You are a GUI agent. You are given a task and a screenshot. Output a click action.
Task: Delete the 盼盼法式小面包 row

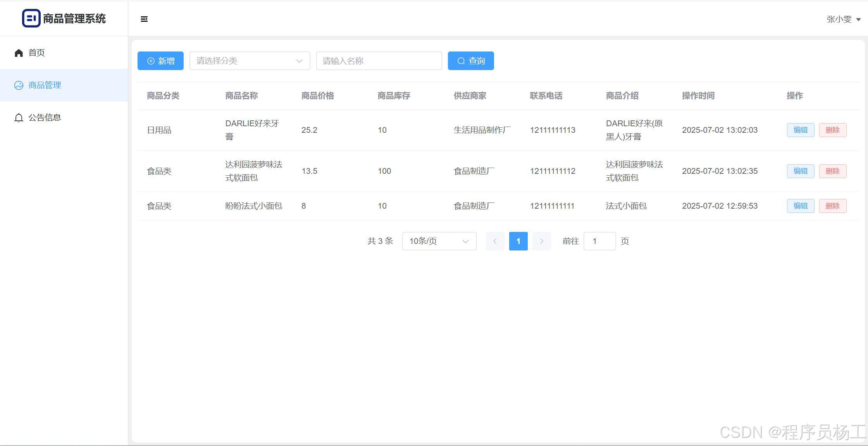pos(832,206)
